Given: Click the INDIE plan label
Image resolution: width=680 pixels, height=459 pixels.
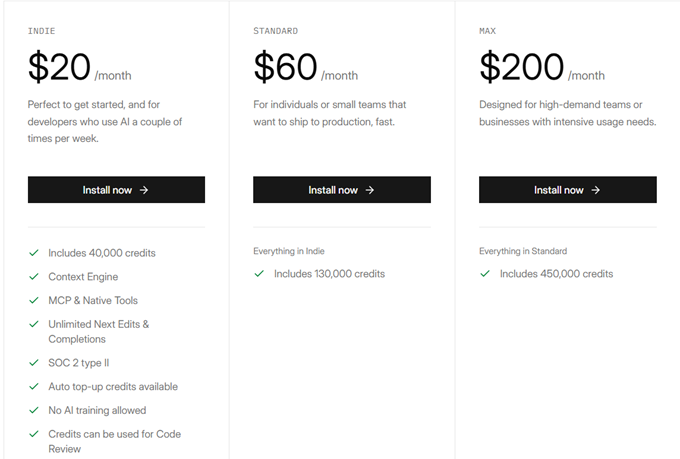Looking at the screenshot, I should point(42,31).
